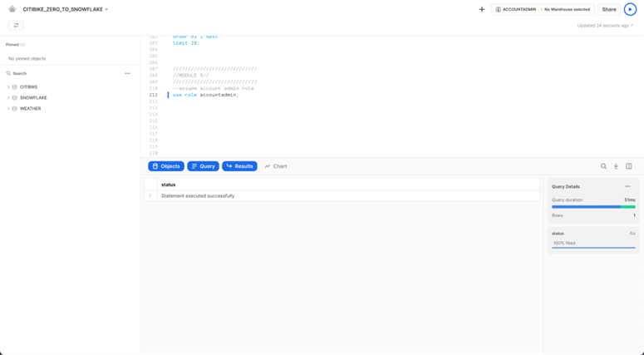
Task: Run the worksheet with the play button
Action: coord(630,9)
